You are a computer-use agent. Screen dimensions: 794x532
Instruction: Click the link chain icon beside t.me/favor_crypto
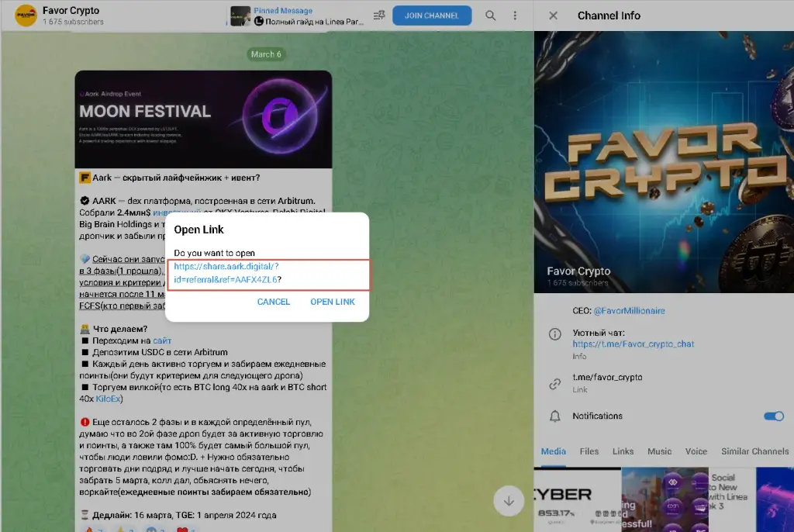(x=555, y=384)
